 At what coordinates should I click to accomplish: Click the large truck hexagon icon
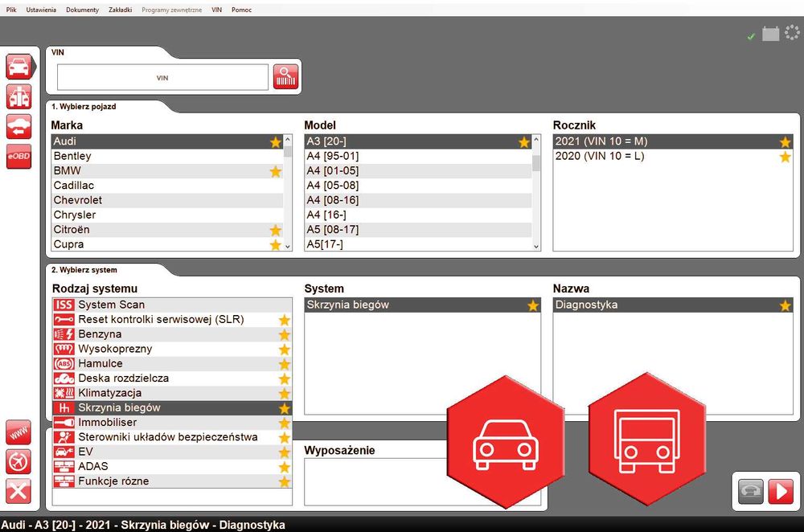click(x=647, y=440)
